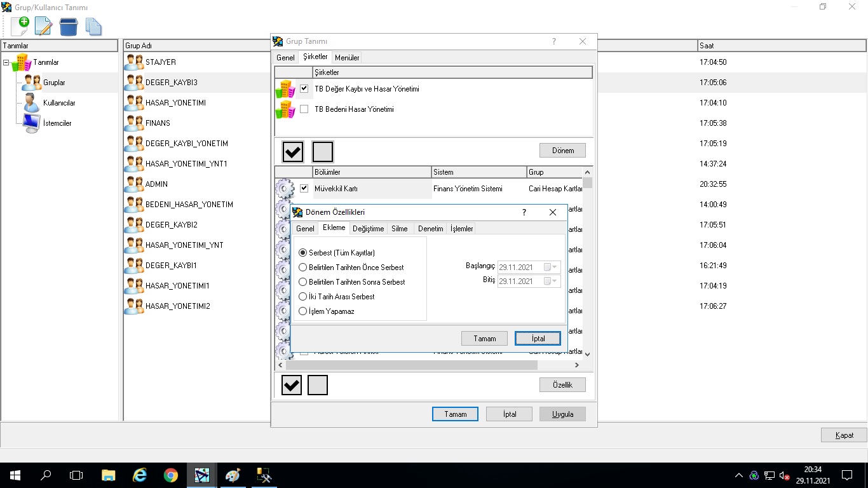The width and height of the screenshot is (868, 488).
Task: Click the Dönem button
Action: tap(562, 151)
